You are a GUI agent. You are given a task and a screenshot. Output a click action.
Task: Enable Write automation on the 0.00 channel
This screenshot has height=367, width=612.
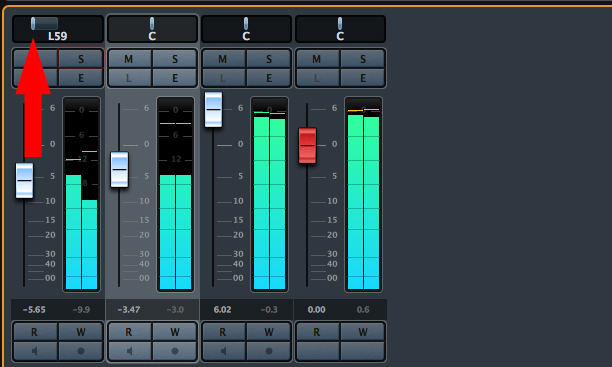point(363,332)
